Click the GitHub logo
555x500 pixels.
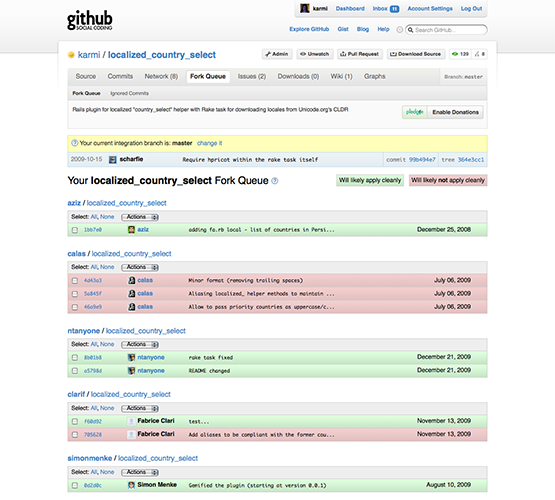point(90,20)
